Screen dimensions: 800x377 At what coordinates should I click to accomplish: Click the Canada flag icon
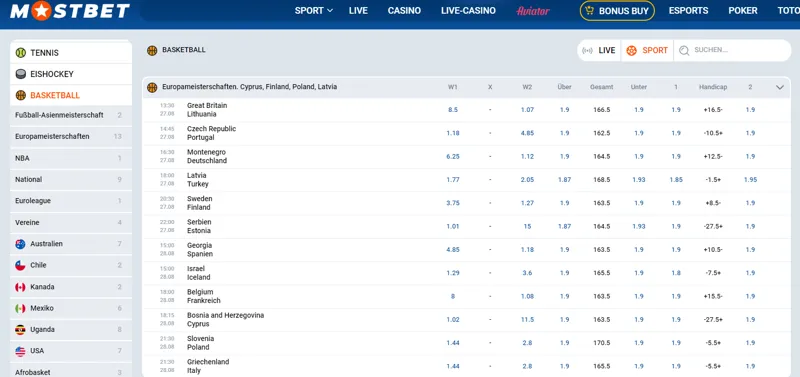(20, 287)
